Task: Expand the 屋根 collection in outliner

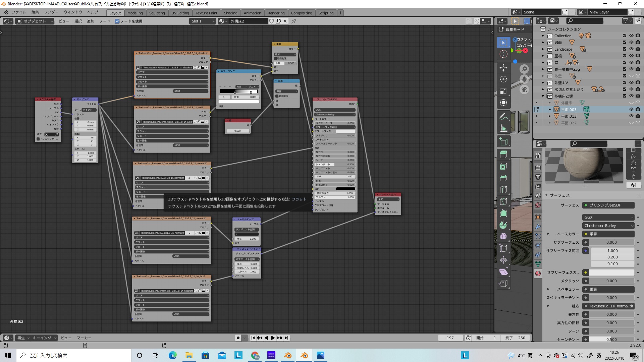Action: (543, 56)
